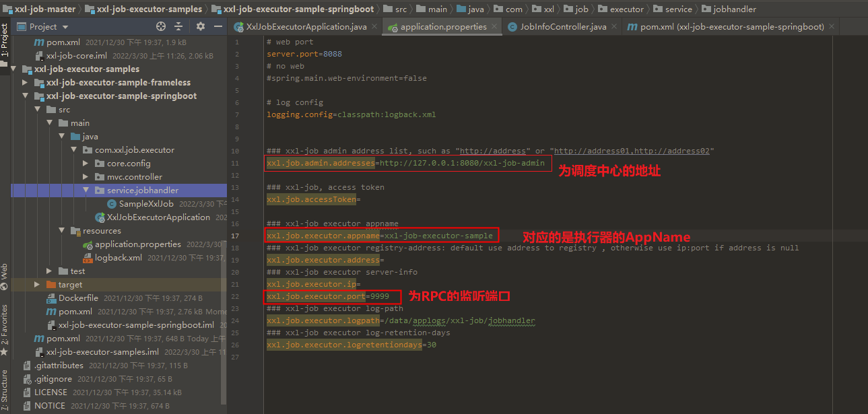This screenshot has height=414, width=868.
Task: Collapse the resources folder arrow
Action: (63, 231)
